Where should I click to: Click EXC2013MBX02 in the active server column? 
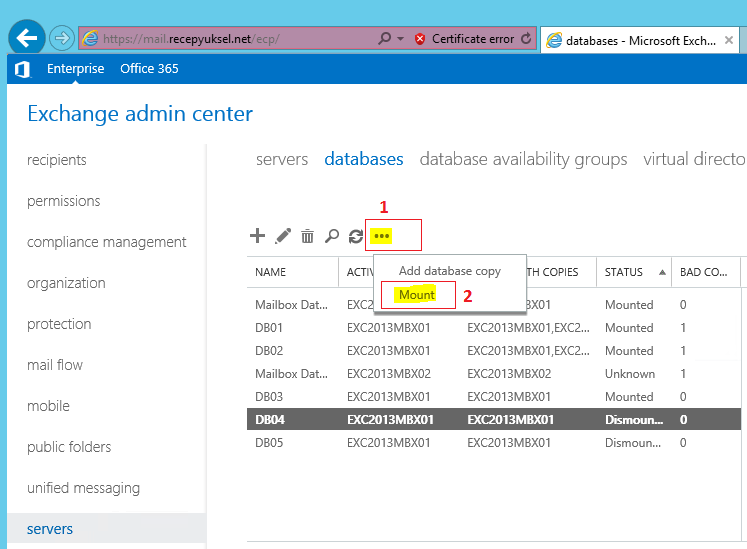pyautogui.click(x=389, y=374)
